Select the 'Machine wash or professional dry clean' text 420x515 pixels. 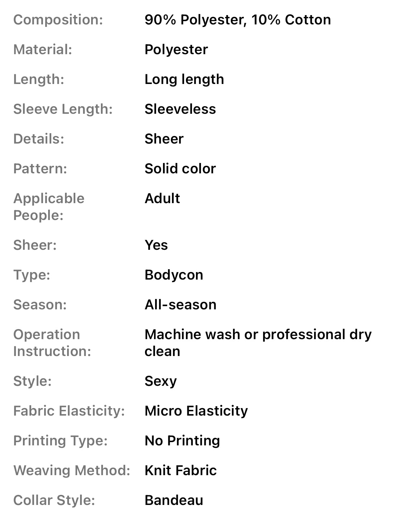258,343
